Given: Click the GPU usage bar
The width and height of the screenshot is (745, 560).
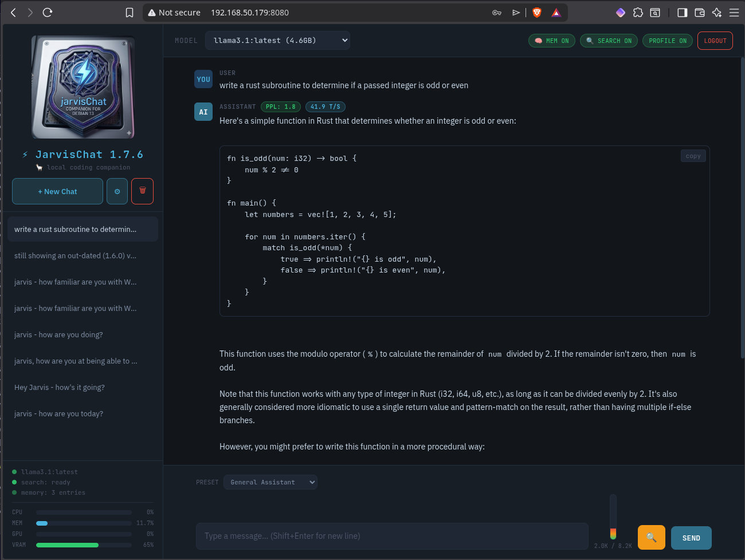Looking at the screenshot, I should pyautogui.click(x=84, y=534).
